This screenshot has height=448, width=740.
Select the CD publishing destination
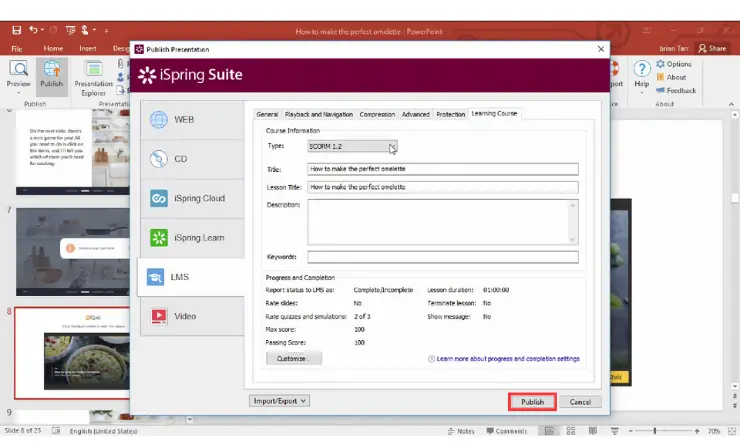pos(193,159)
